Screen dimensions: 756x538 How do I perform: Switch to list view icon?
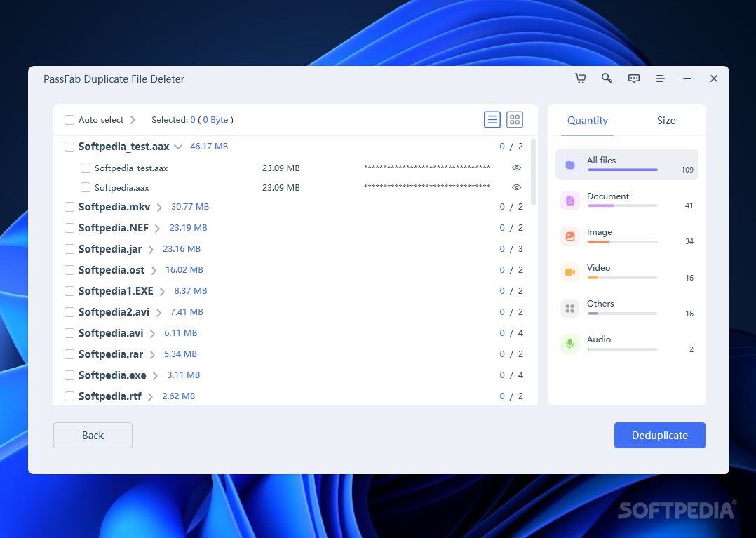click(x=492, y=119)
